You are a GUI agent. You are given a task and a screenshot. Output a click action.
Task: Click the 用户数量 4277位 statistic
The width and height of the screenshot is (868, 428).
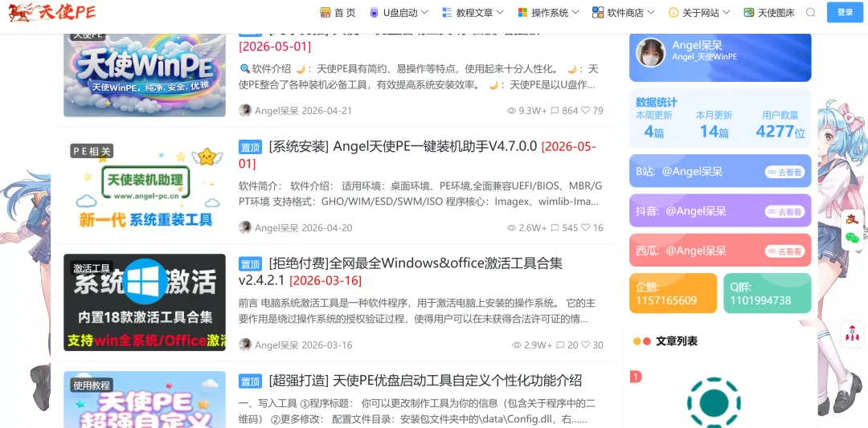click(780, 124)
